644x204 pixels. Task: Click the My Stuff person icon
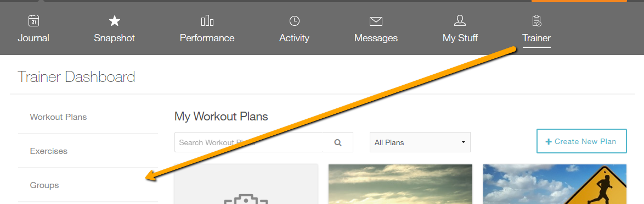[x=460, y=20]
